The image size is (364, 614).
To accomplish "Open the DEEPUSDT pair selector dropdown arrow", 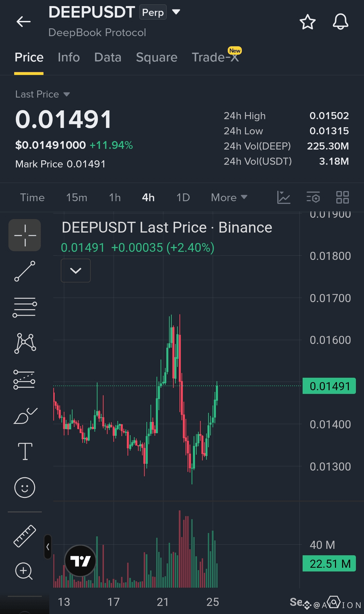I will point(176,12).
